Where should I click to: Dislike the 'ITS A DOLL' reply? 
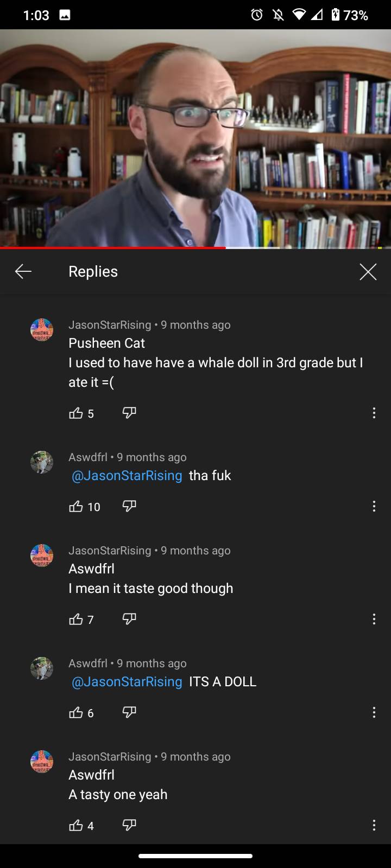click(129, 713)
